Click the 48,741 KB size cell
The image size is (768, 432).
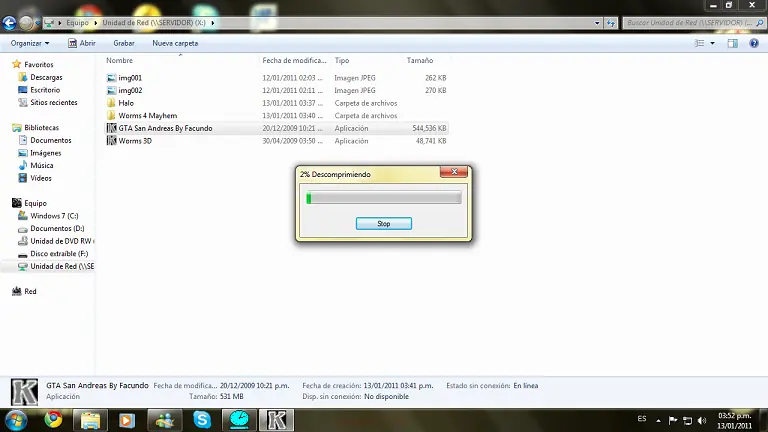point(431,141)
